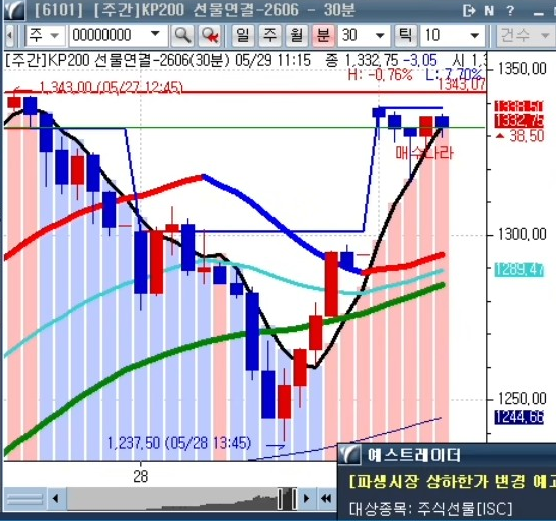The width and height of the screenshot is (556, 521).
Task: Click the scrollbar left arrow icon
Action: tap(56, 498)
